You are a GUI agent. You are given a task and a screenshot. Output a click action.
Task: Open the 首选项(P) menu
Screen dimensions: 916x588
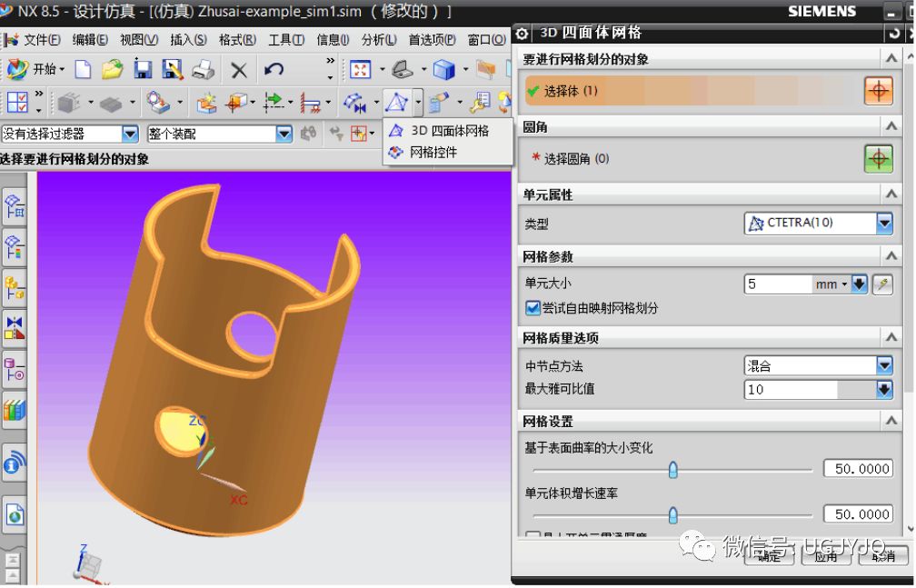click(432, 40)
